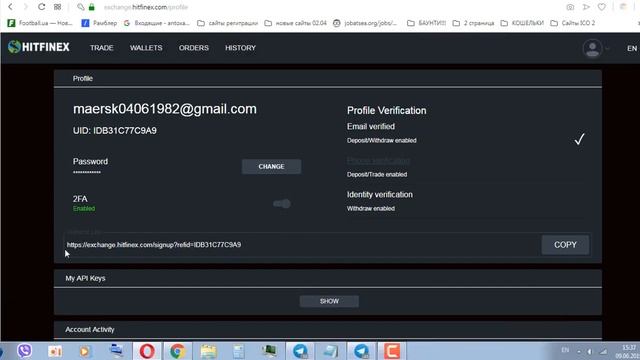Reload the page with refresh icon
Viewport: 640px width, 360px height.
click(x=41, y=7)
